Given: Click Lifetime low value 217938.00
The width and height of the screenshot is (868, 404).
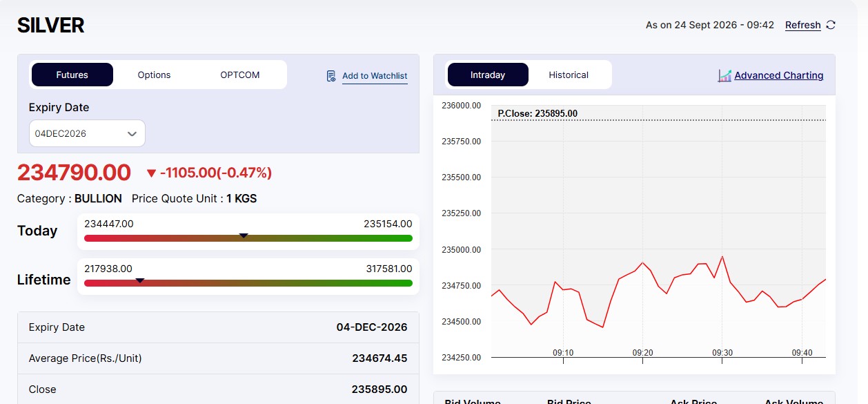Looking at the screenshot, I should coord(108,269).
